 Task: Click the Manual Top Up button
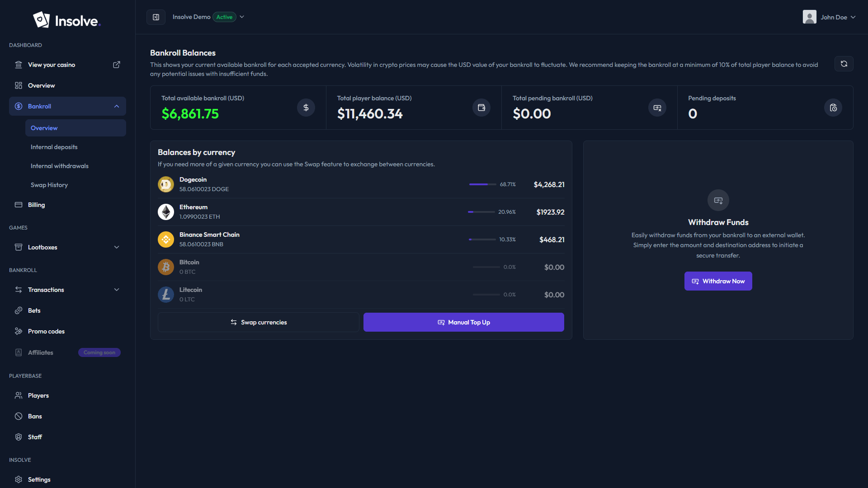(464, 322)
